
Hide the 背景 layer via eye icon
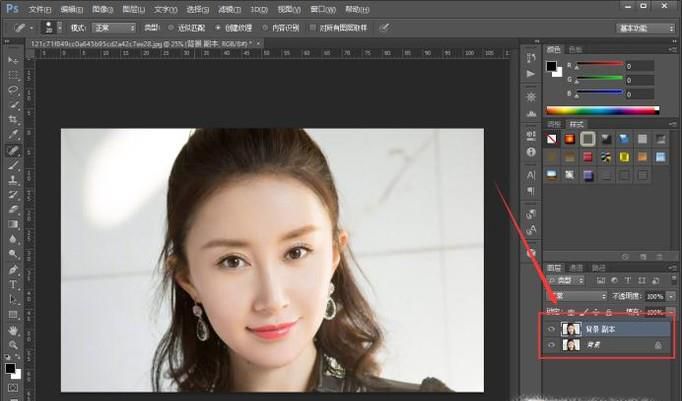click(552, 345)
